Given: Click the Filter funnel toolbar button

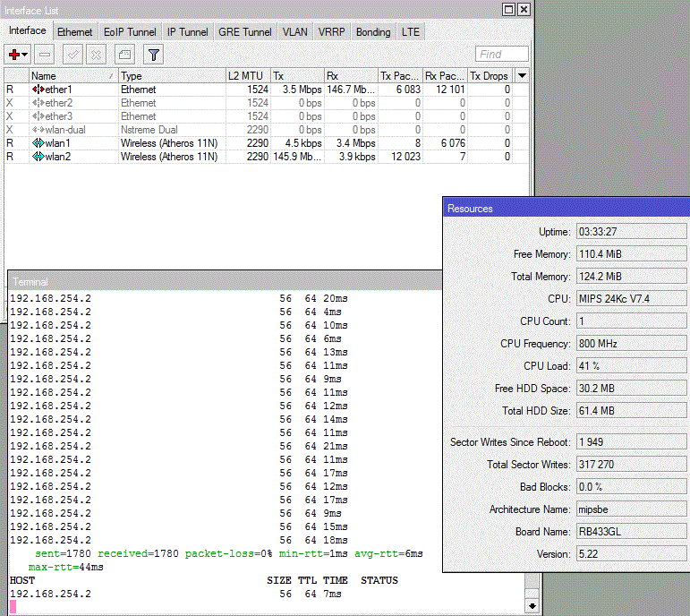Looking at the screenshot, I should [x=154, y=55].
